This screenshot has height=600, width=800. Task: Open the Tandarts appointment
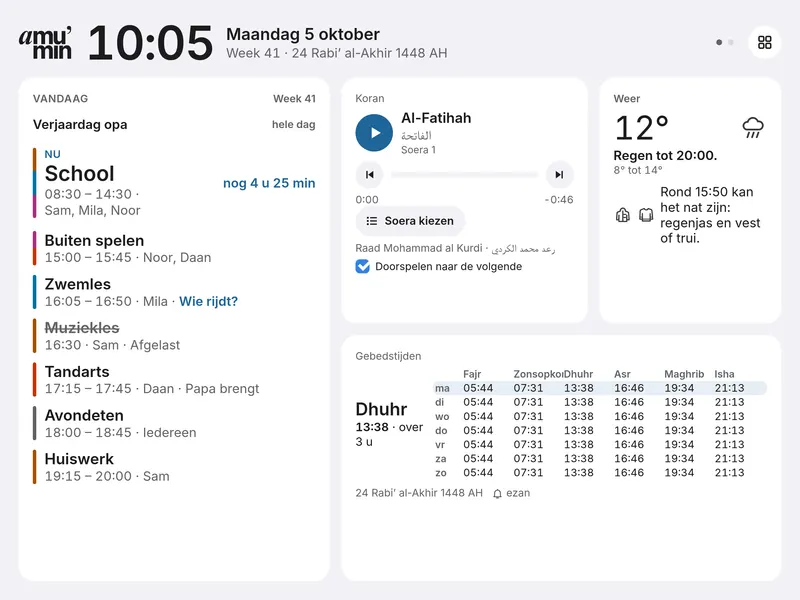[x=174, y=380]
